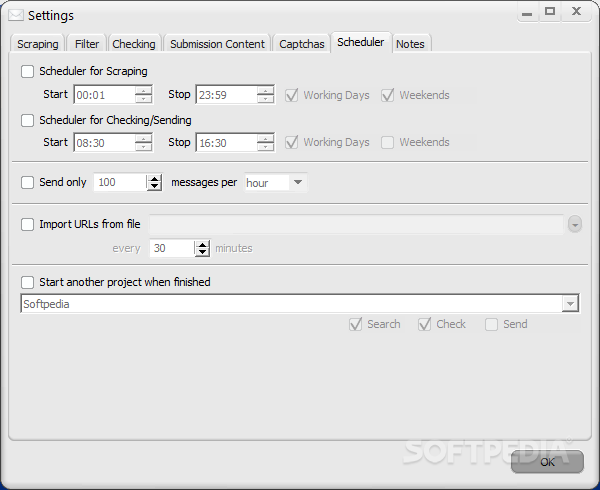
Task: Maximize the Settings window
Action: click(550, 12)
